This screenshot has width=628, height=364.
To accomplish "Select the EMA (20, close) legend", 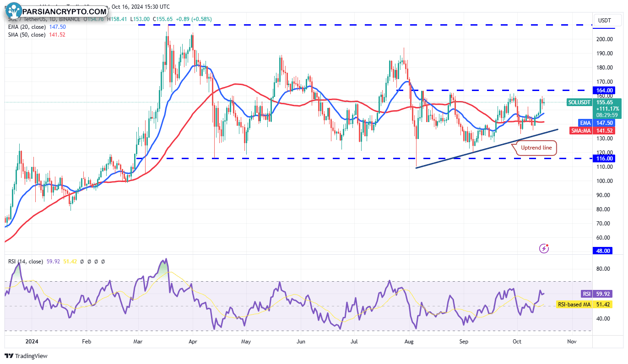I will tap(27, 27).
